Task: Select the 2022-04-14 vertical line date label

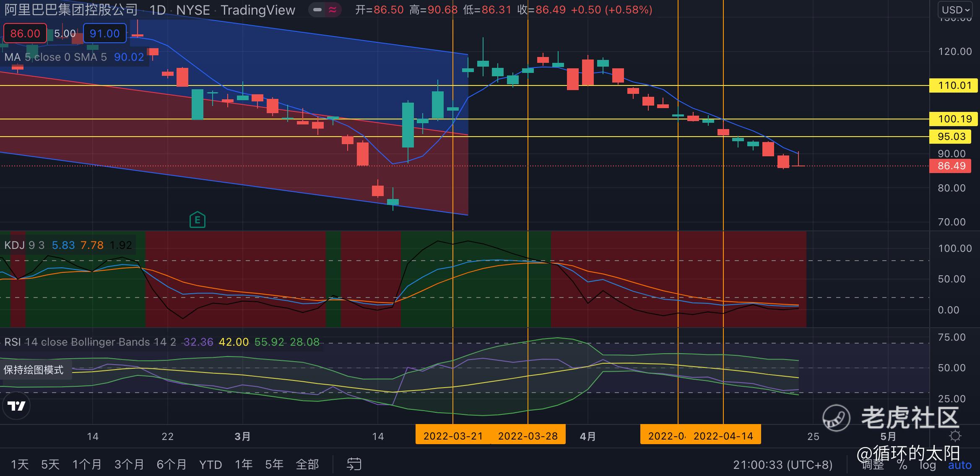Action: [723, 436]
